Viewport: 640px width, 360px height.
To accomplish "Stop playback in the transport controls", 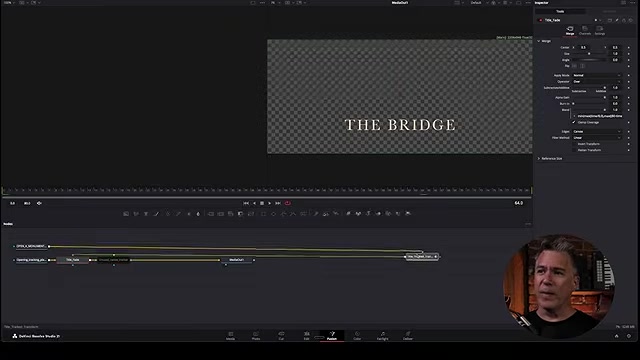I will (262, 203).
